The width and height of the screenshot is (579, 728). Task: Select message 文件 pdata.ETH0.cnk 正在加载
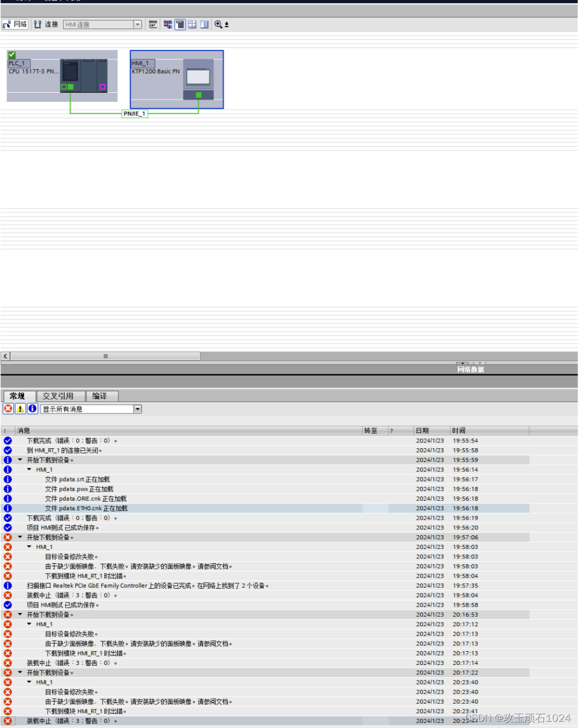click(x=86, y=508)
